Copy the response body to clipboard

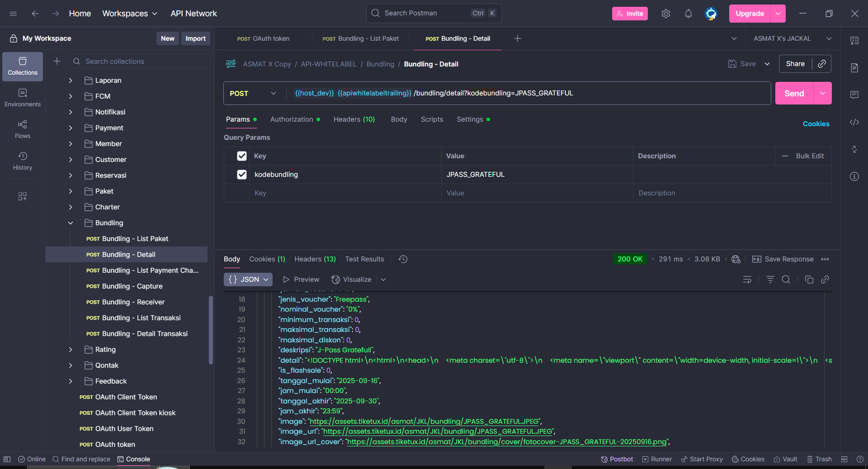pyautogui.click(x=809, y=280)
